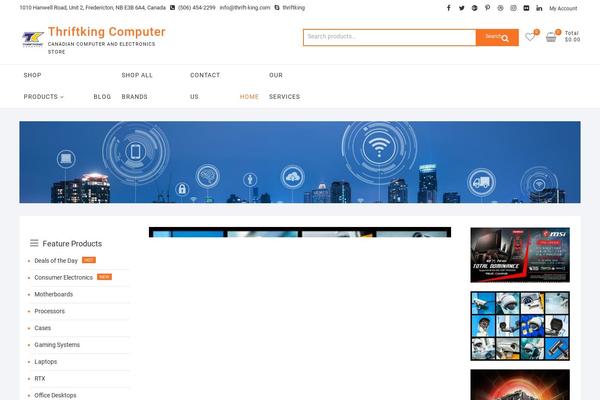
Task: Open the Shop All Brands menu item
Action: point(137,86)
